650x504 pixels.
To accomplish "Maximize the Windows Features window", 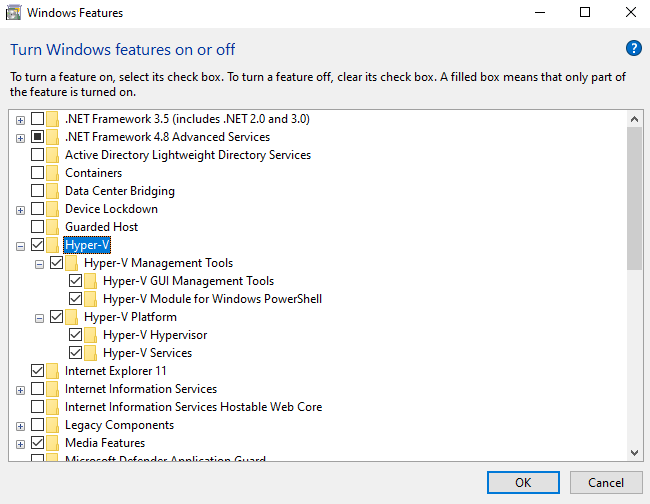I will 585,12.
